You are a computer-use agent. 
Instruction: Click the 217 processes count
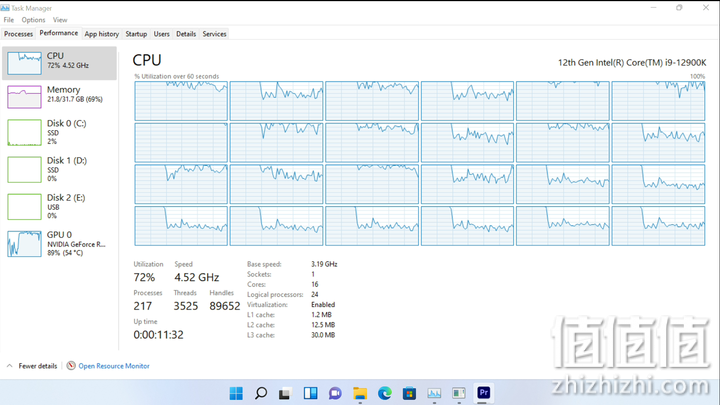(x=143, y=306)
